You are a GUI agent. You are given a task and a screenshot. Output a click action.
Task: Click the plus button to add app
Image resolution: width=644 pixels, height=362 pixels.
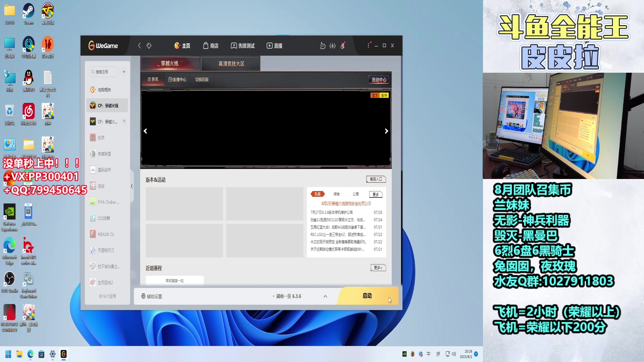coord(124,72)
